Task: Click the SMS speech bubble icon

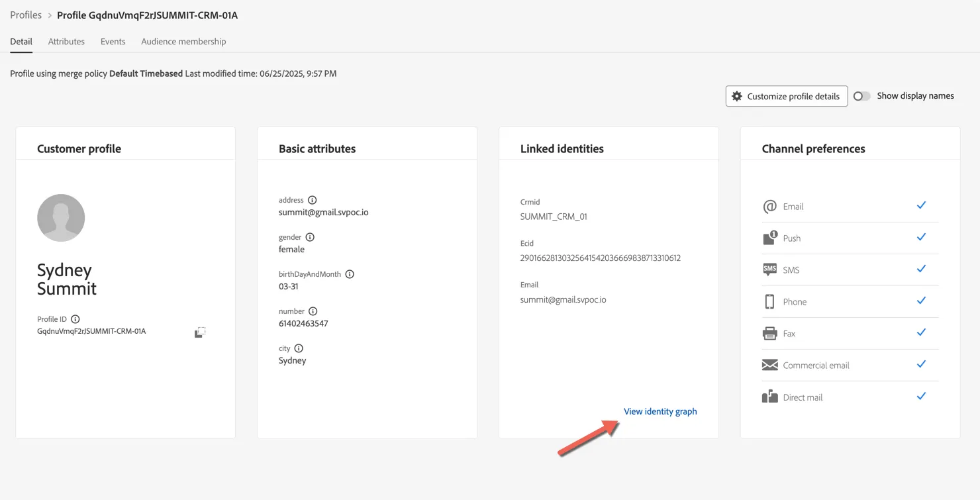Action: pyautogui.click(x=769, y=270)
